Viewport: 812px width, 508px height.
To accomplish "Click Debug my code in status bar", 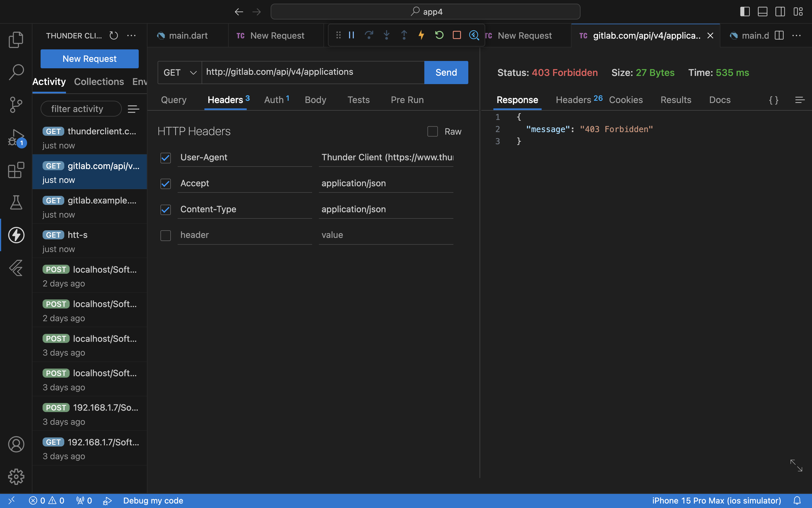I will tap(153, 501).
